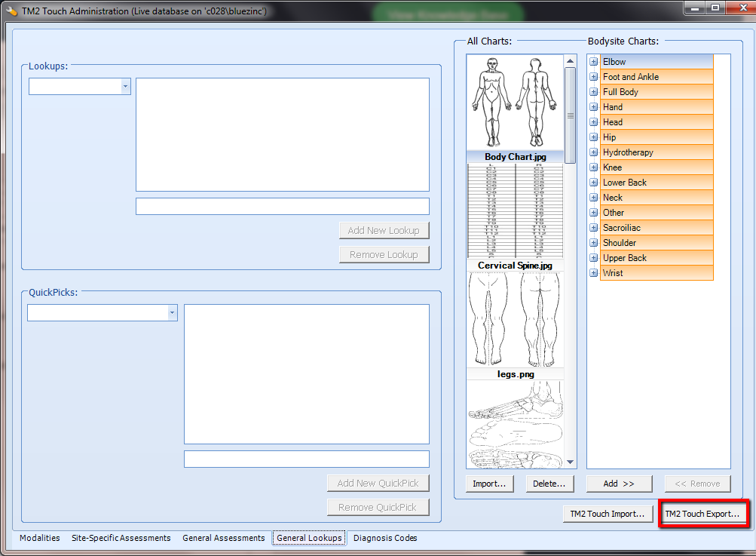Expand the Hydrotherapy node
Viewport: 756px width, 556px height.
(593, 152)
